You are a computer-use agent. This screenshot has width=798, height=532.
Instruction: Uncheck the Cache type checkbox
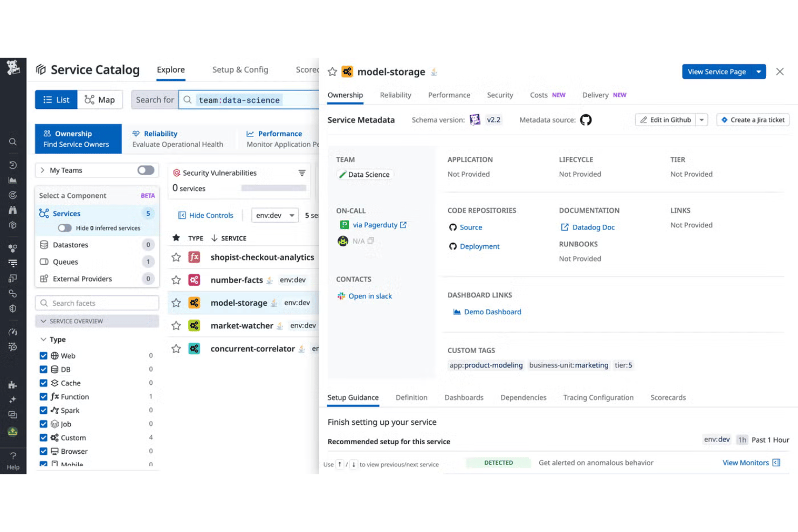click(x=44, y=383)
